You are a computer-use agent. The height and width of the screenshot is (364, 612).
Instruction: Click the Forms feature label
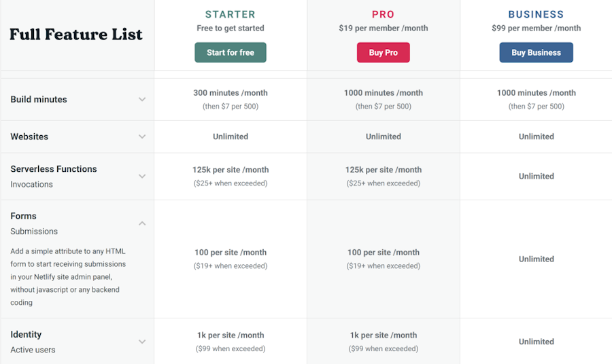click(x=24, y=216)
